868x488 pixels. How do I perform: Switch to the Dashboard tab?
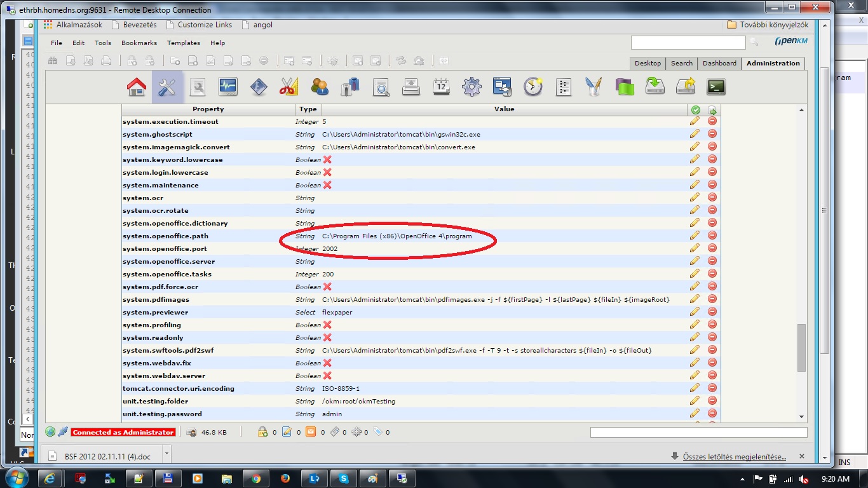pyautogui.click(x=719, y=64)
